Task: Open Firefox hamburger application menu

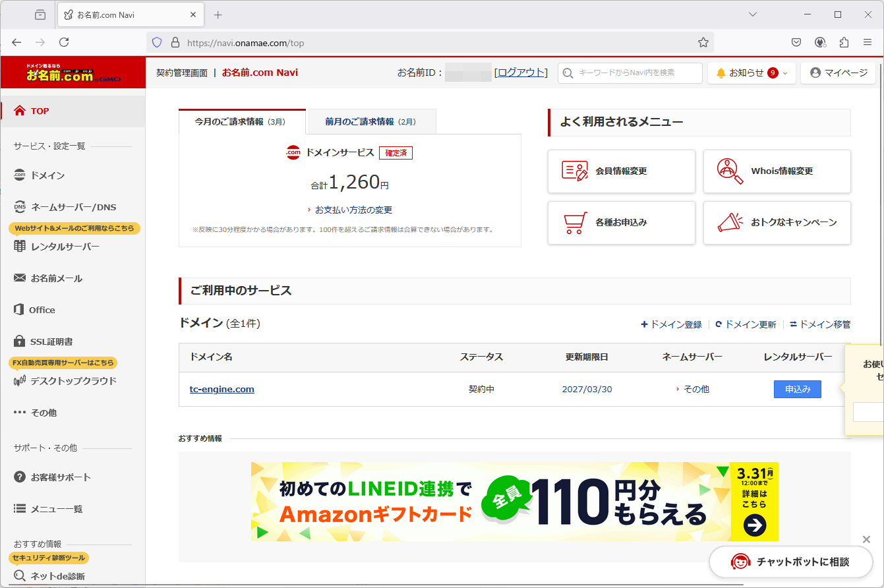Action: (x=868, y=42)
